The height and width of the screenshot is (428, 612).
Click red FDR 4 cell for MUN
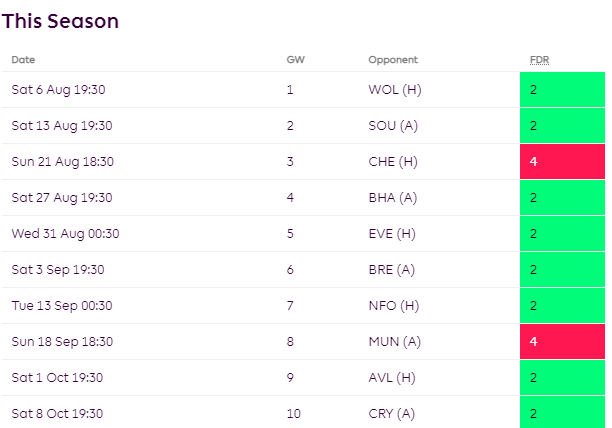[x=562, y=342]
